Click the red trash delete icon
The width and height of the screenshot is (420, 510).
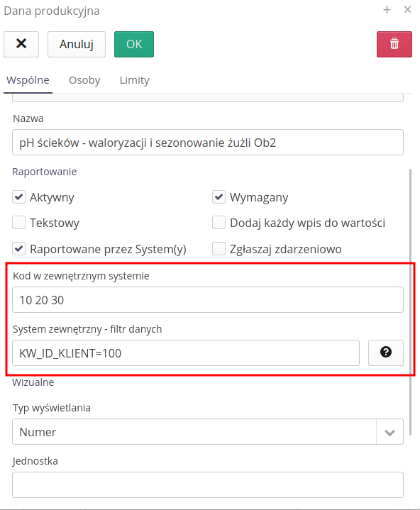[x=394, y=44]
